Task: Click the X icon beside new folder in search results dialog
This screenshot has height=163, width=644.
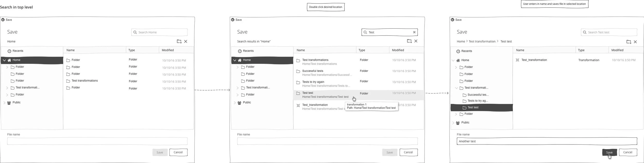Action: (416, 41)
